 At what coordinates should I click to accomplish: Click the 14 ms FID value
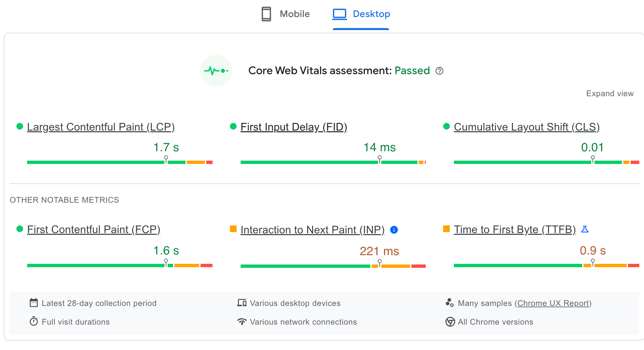click(380, 147)
